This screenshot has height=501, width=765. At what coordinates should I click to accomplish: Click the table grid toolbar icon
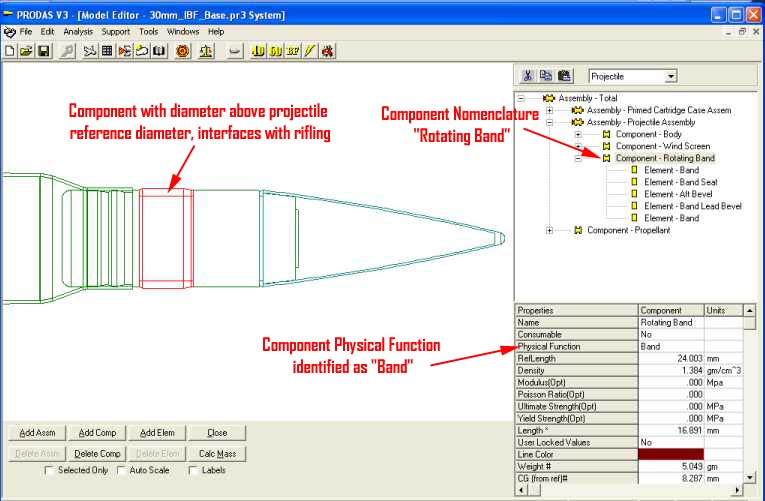coord(107,50)
